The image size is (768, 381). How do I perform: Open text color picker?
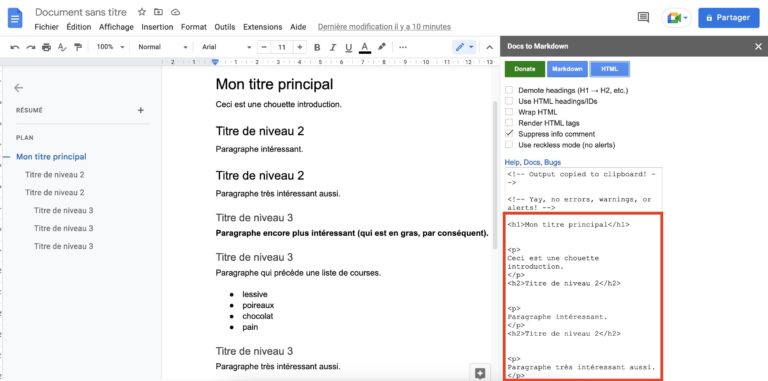click(x=364, y=47)
